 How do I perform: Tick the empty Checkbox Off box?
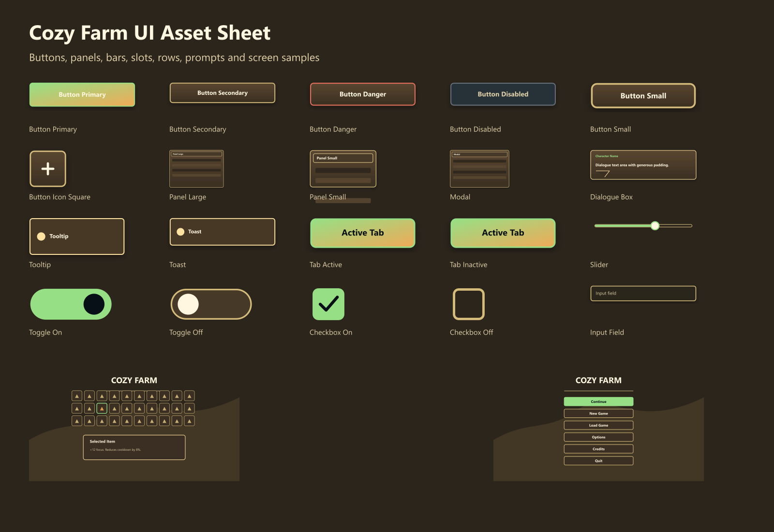469,304
